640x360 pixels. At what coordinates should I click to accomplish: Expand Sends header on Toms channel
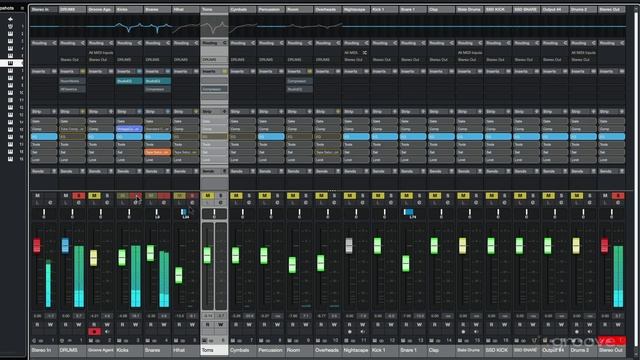[214, 171]
